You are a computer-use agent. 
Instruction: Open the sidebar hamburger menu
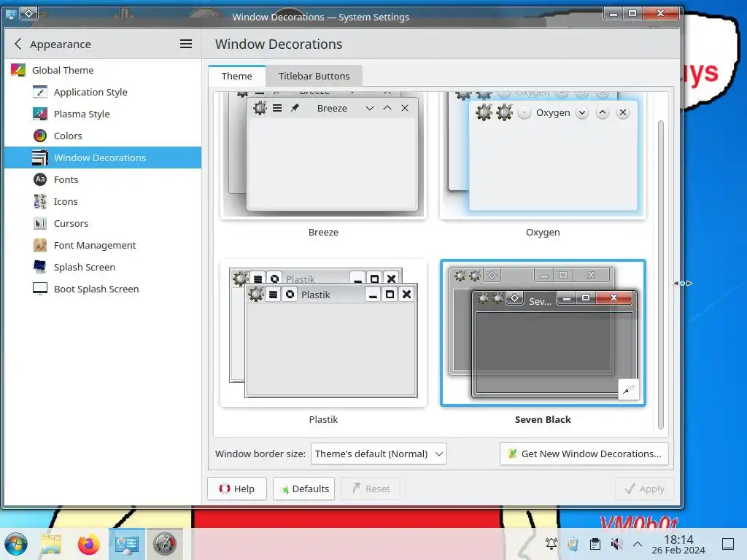(x=186, y=44)
